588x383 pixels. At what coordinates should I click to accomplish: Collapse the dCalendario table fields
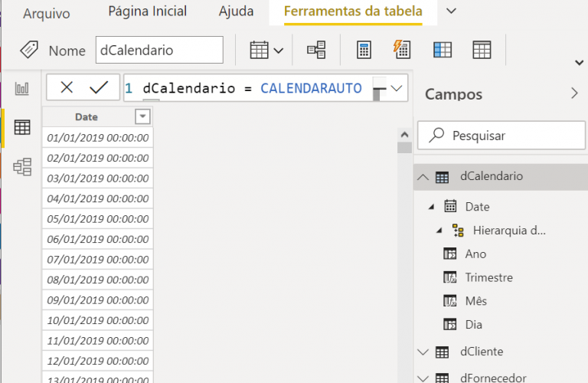(423, 176)
